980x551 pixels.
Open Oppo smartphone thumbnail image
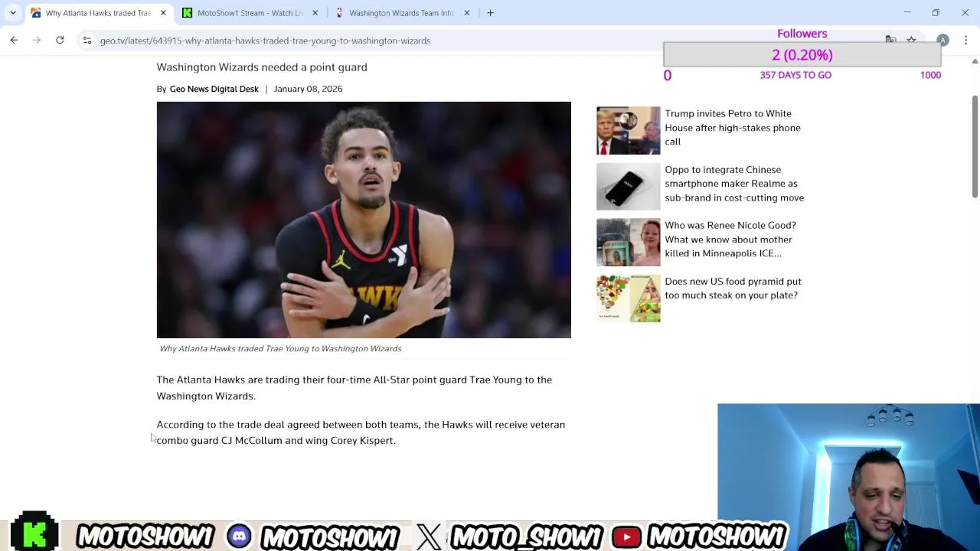[x=628, y=187]
